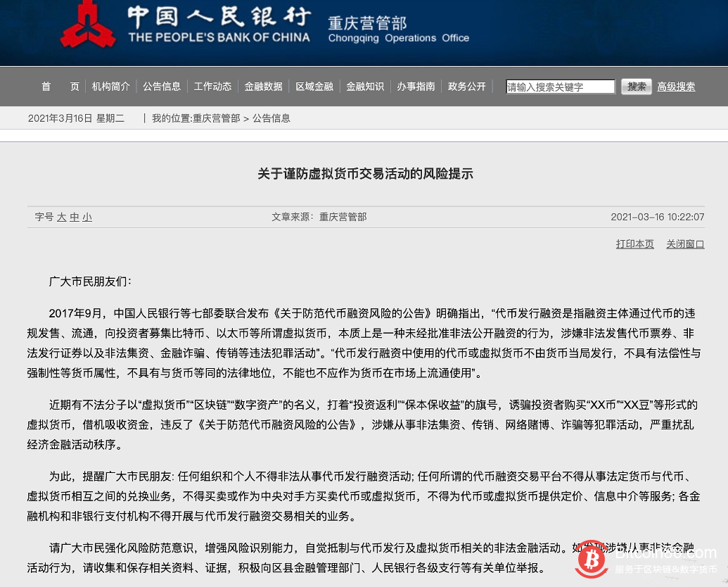Click 关闭窗口 to close the window

[684, 244]
